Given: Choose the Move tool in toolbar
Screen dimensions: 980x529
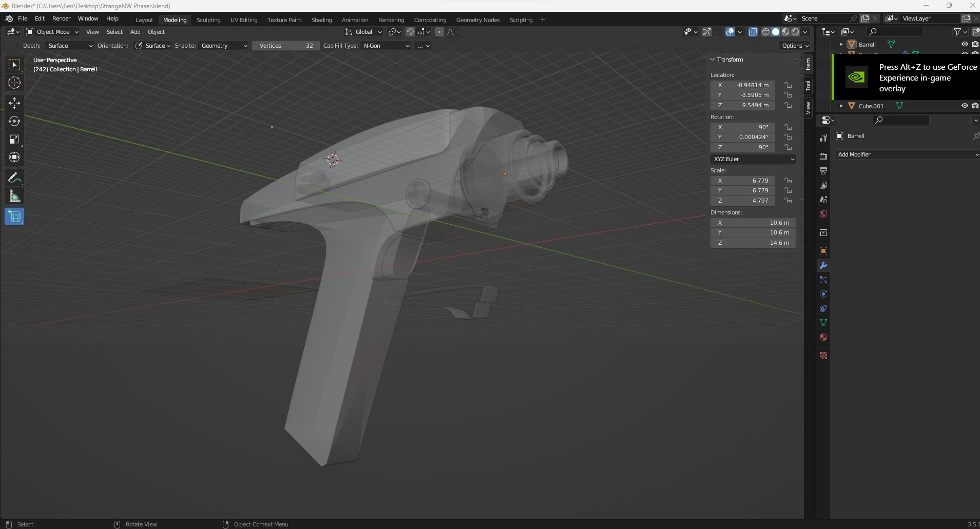Looking at the screenshot, I should [x=14, y=103].
